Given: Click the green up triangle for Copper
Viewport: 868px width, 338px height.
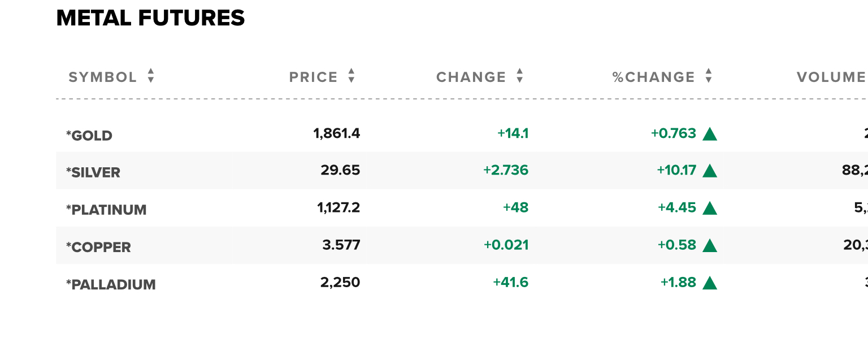Looking at the screenshot, I should pyautogui.click(x=710, y=245).
